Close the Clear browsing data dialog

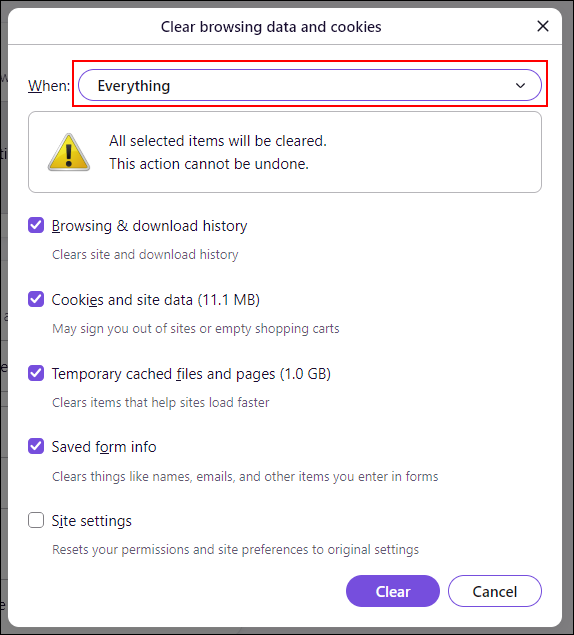tap(543, 26)
